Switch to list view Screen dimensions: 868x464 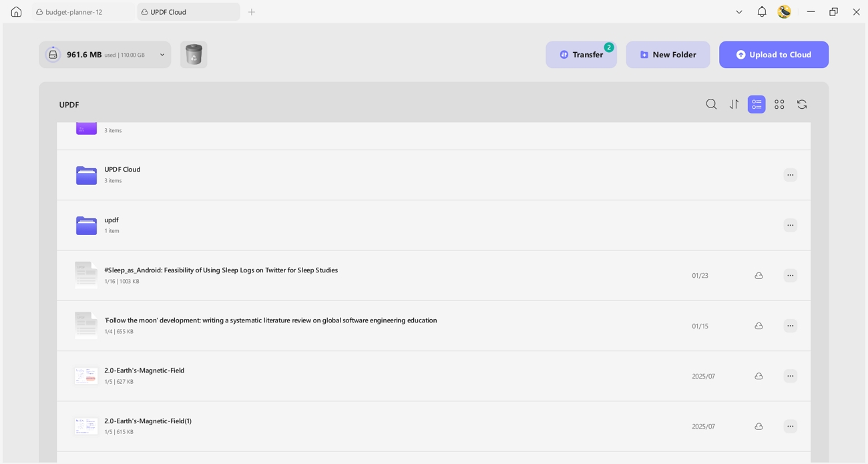pos(756,104)
